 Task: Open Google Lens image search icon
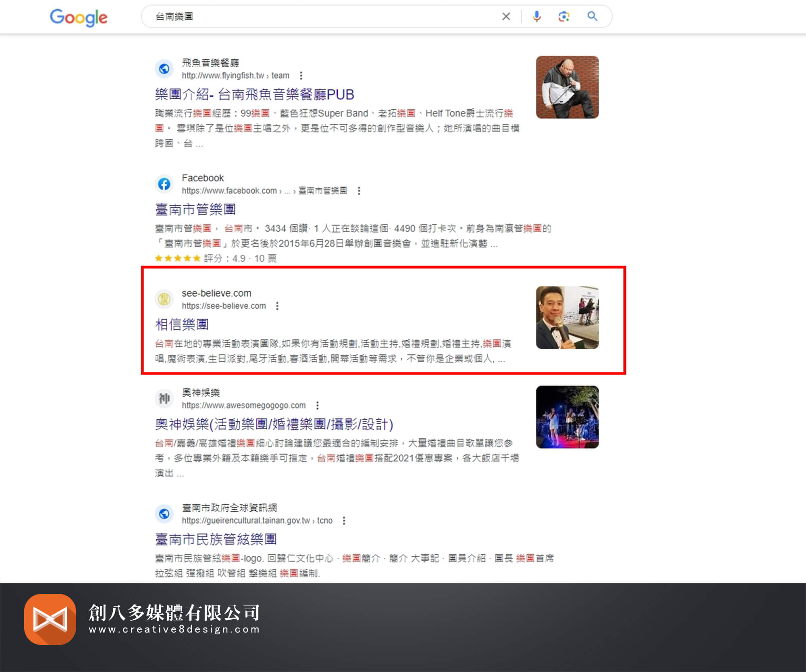[x=564, y=17]
